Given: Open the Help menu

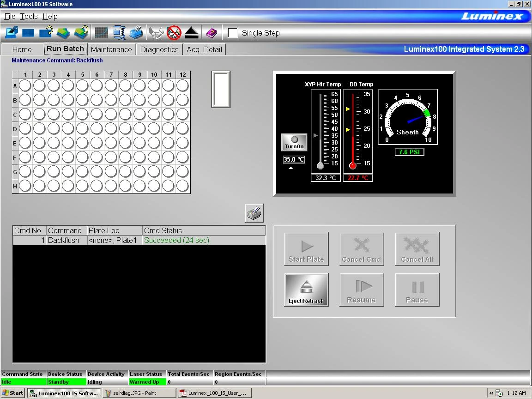Looking at the screenshot, I should (50, 16).
